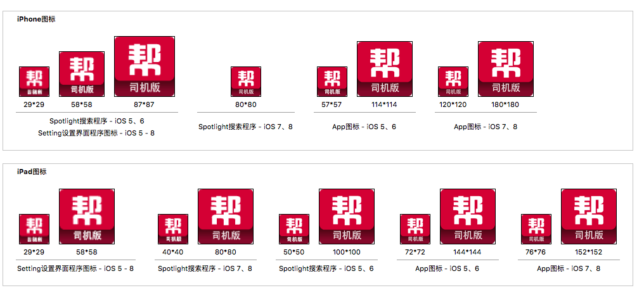Click "App图标 - iOS 7、8" in iPad section
Screen dimensions: 644x295
coord(569,269)
